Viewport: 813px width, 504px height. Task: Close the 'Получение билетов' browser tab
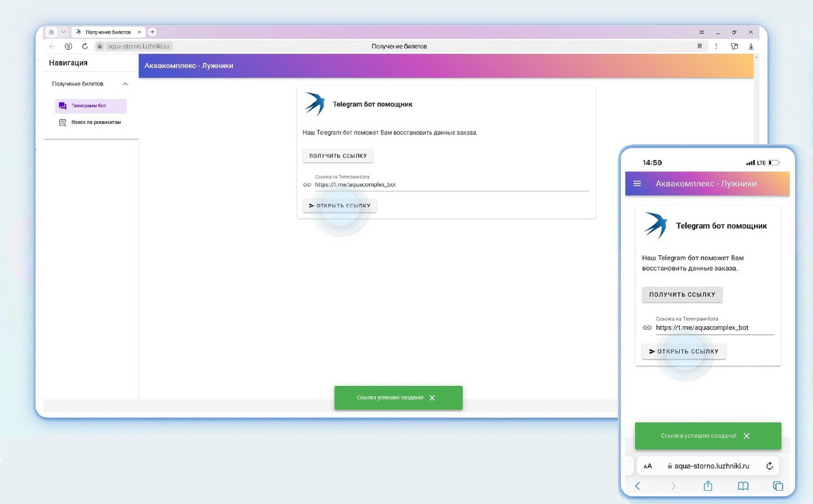click(140, 32)
